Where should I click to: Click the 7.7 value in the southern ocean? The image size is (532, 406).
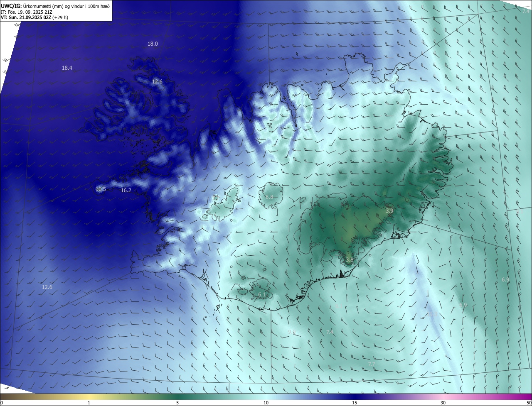[x=372, y=364]
